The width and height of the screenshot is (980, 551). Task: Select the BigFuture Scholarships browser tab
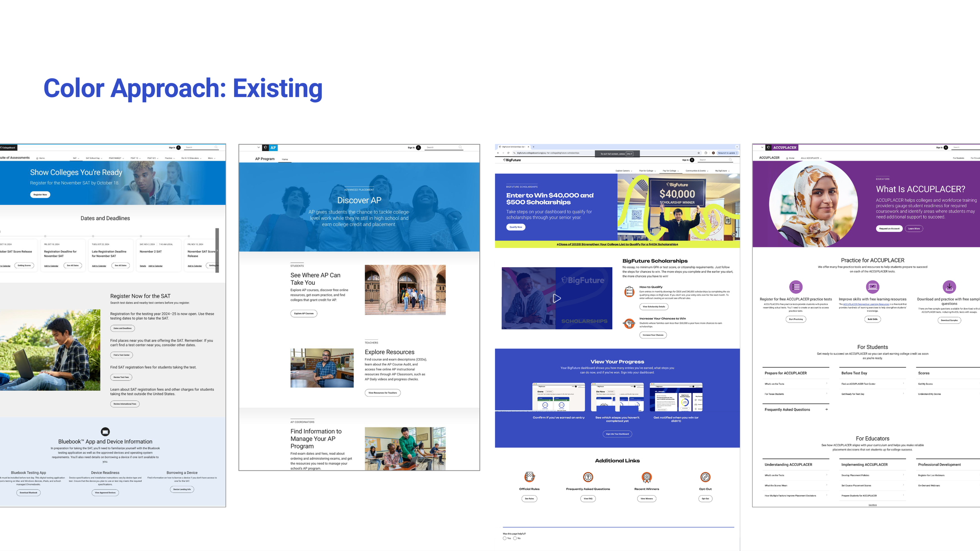[514, 147]
